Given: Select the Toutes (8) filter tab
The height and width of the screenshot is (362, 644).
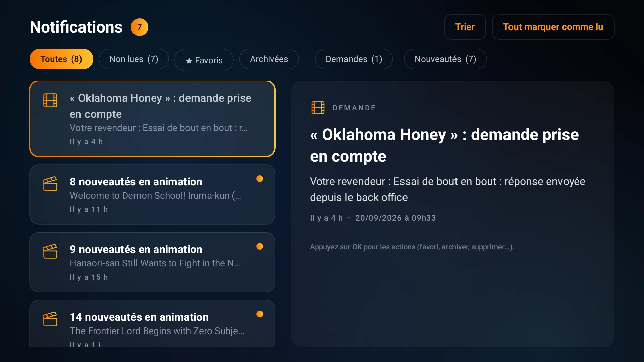Looking at the screenshot, I should coord(61,59).
